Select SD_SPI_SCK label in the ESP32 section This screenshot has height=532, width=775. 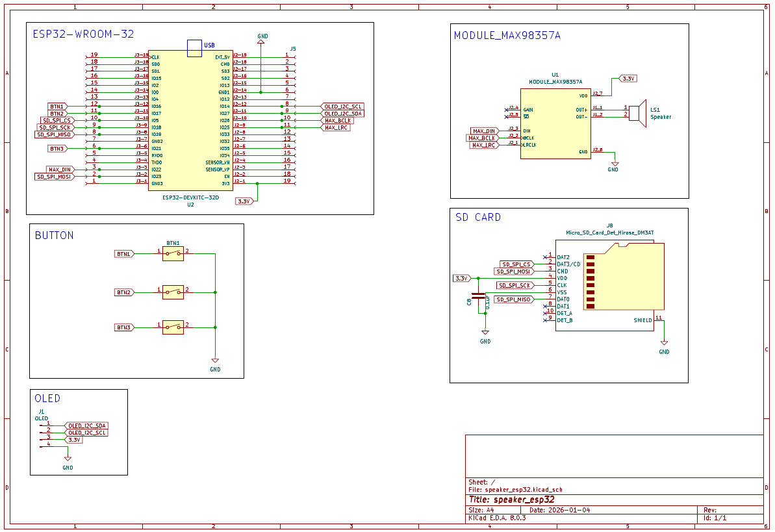[x=55, y=127]
